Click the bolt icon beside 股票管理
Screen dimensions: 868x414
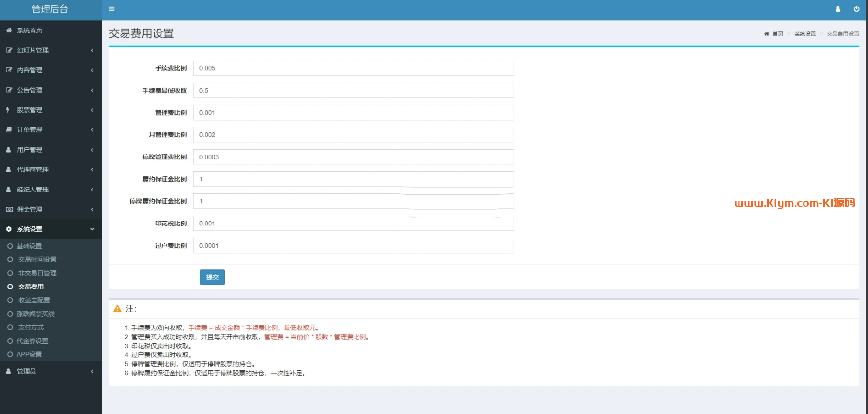pyautogui.click(x=8, y=110)
